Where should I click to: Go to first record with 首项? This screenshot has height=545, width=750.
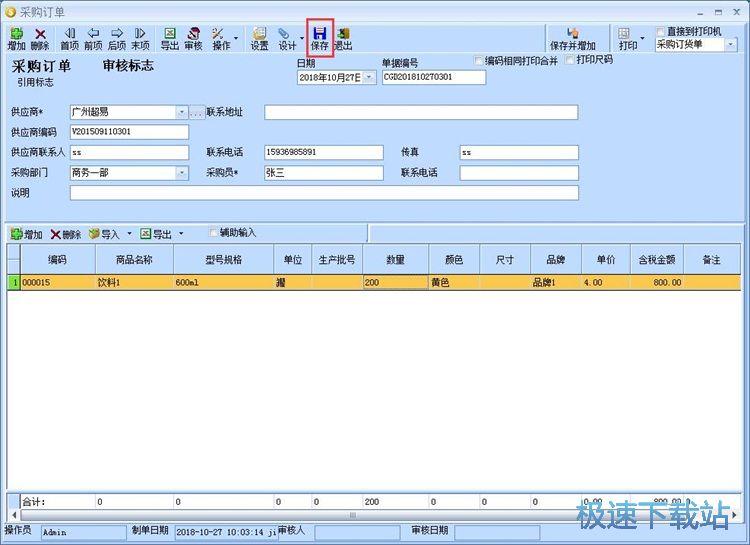coord(69,39)
